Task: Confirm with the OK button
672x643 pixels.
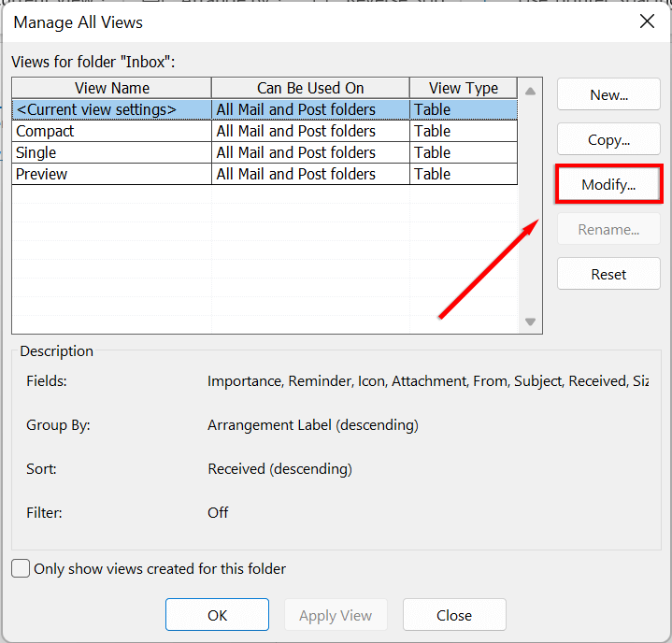Action: [x=217, y=615]
